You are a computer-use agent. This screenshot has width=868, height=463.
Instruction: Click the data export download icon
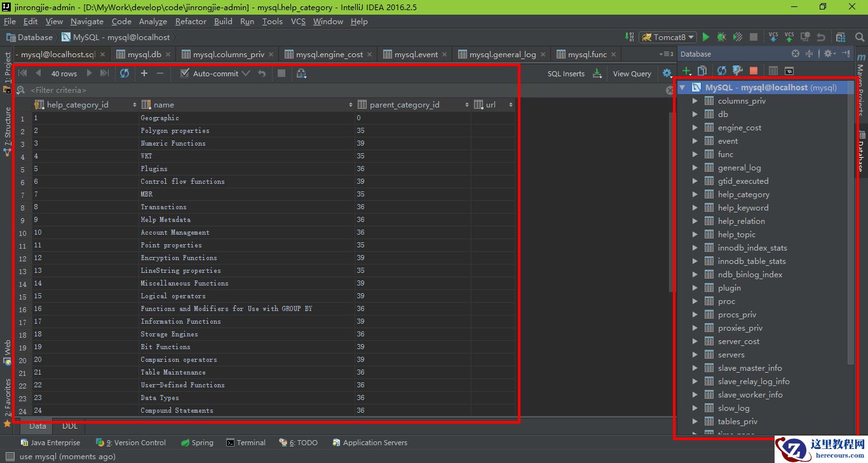pos(597,74)
